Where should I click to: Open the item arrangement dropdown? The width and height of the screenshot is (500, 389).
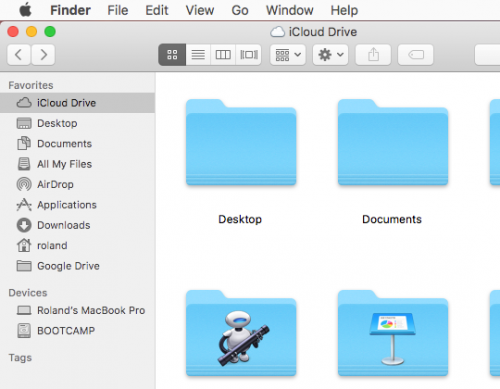[288, 55]
